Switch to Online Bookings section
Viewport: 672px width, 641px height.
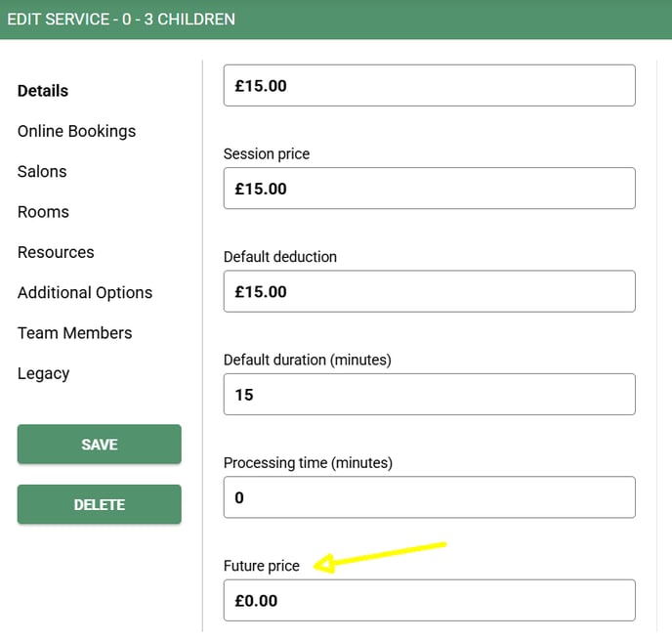tap(77, 131)
